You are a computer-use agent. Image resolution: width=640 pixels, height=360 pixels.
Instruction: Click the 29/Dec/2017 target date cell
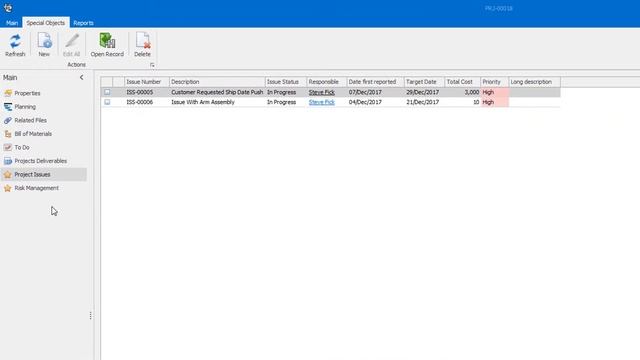424,92
